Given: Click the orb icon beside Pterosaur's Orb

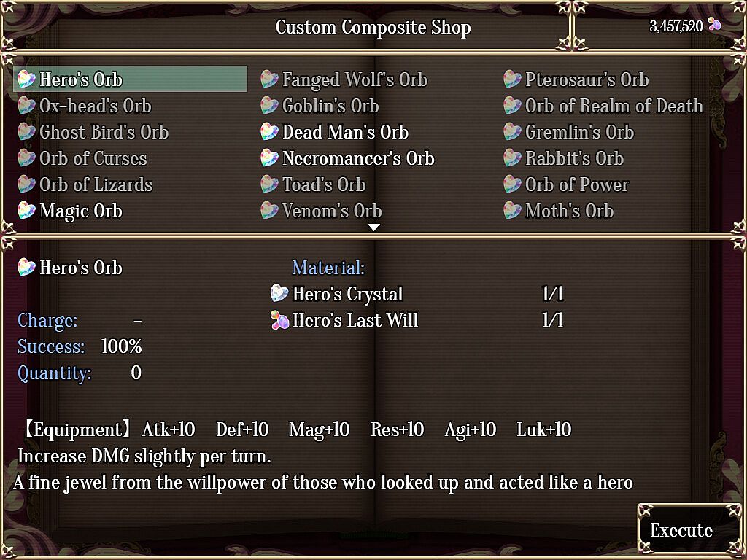Looking at the screenshot, I should pos(513,79).
